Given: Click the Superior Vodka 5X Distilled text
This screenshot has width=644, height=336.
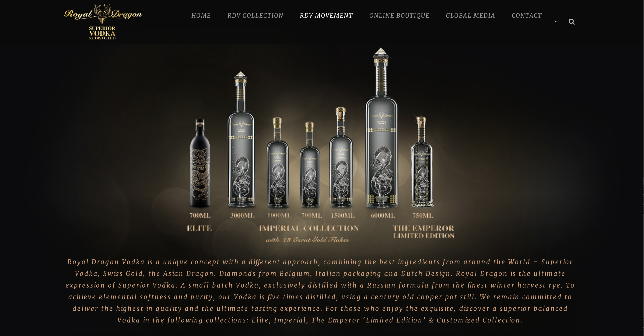Looking at the screenshot, I should point(102,33).
